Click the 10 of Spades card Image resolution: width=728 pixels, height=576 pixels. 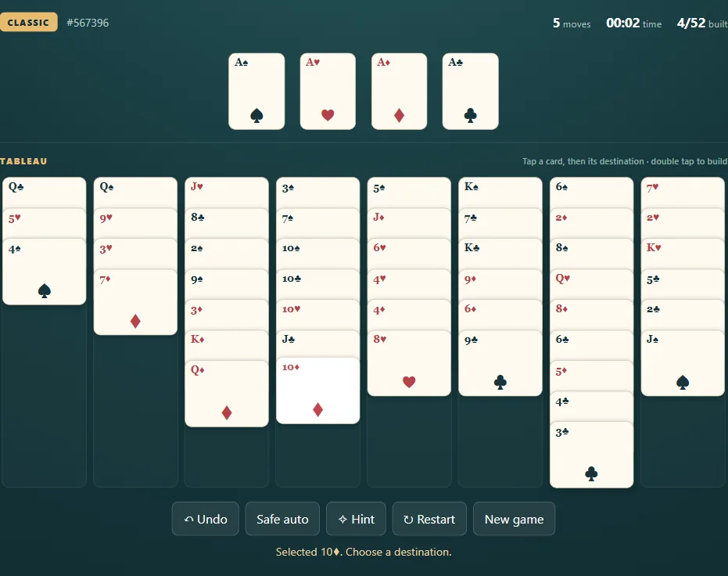coord(318,254)
